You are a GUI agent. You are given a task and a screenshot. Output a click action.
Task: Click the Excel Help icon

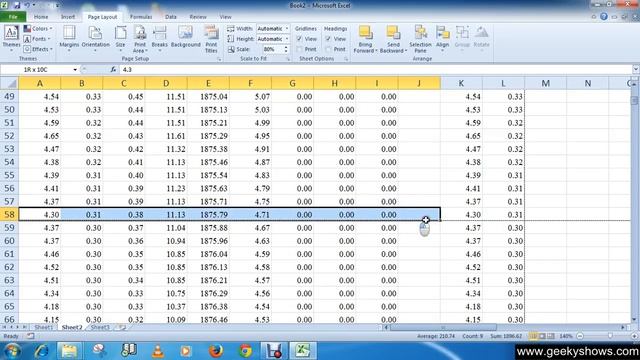(x=604, y=17)
